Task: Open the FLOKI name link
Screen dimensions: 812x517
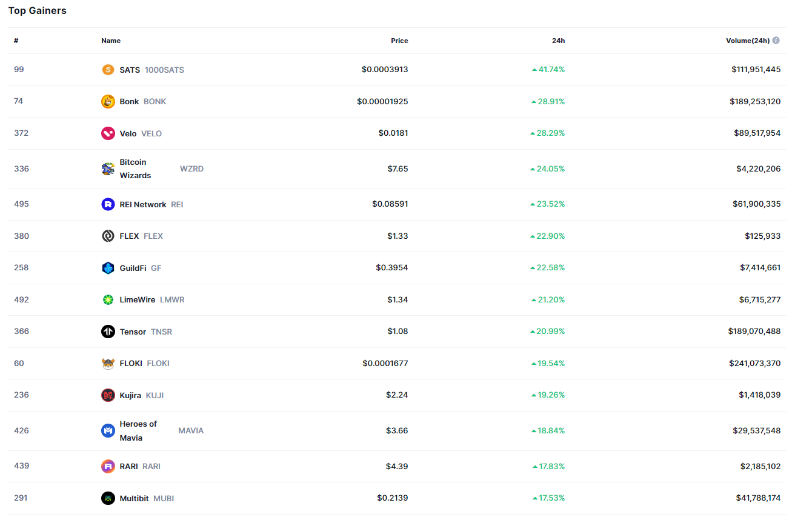Action: 131,363
